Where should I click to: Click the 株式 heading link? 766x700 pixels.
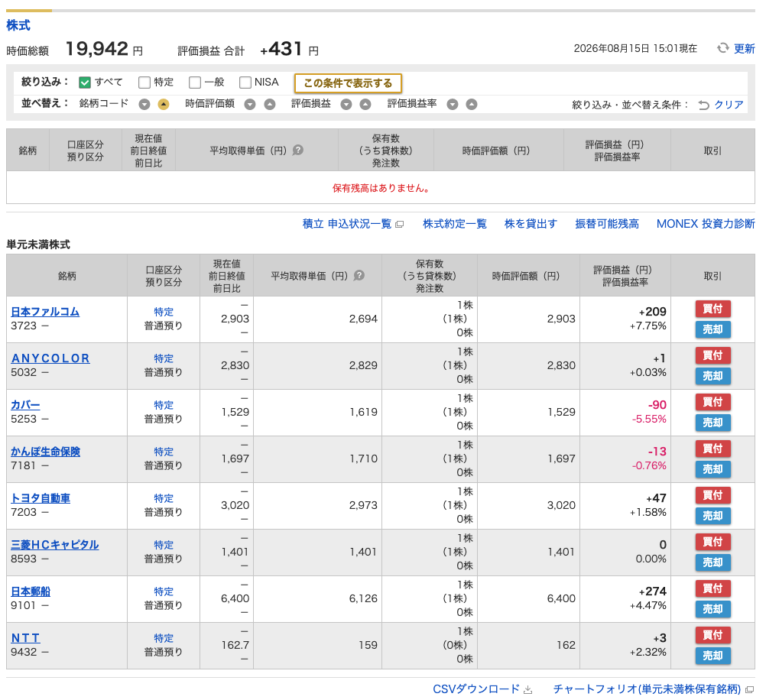click(18, 25)
